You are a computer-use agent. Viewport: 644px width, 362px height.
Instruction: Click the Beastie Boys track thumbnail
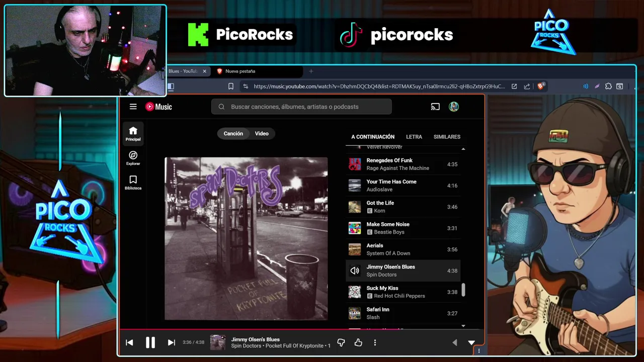(x=355, y=228)
